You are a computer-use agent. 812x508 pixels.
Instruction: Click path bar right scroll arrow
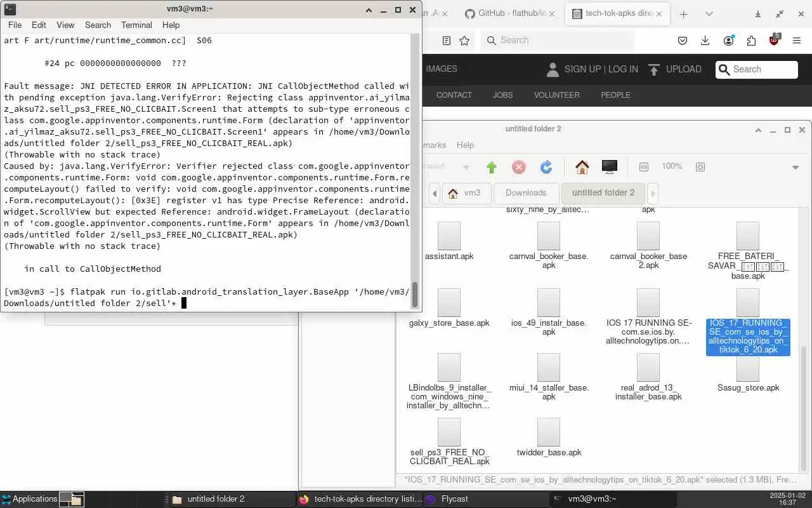click(653, 193)
